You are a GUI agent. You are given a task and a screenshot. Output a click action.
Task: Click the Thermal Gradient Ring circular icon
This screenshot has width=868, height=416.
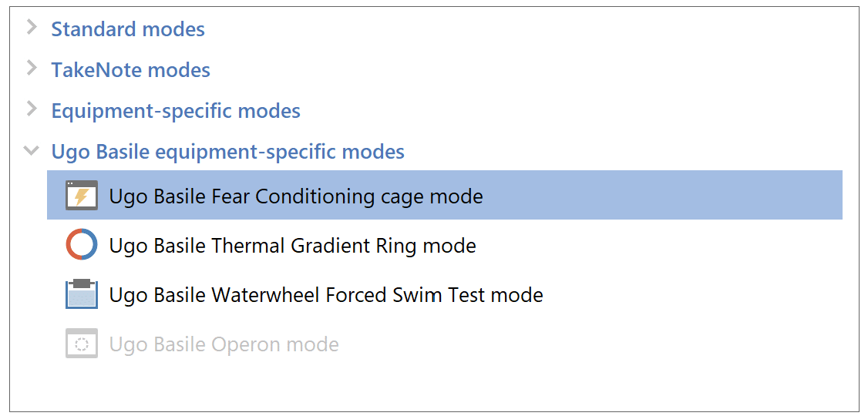pos(81,246)
